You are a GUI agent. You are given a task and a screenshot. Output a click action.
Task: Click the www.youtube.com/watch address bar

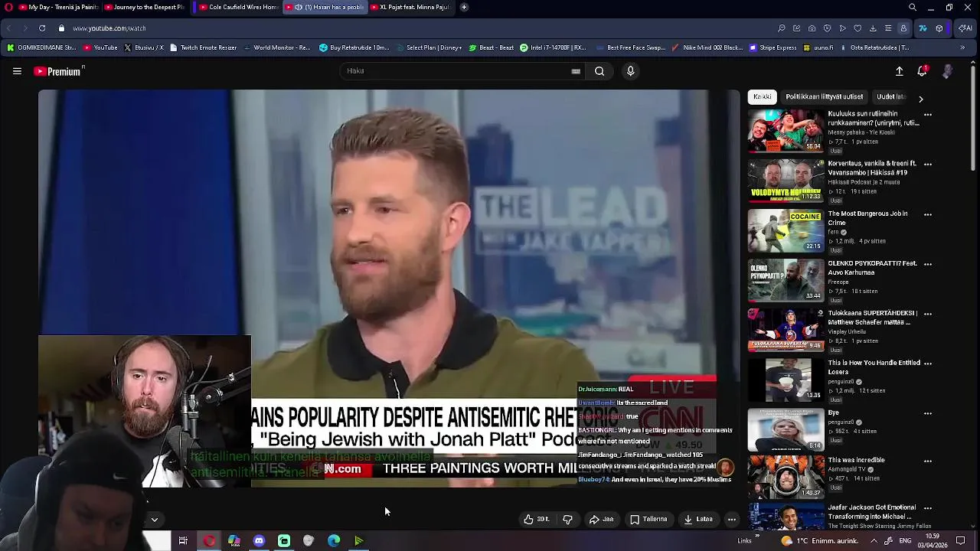[109, 28]
